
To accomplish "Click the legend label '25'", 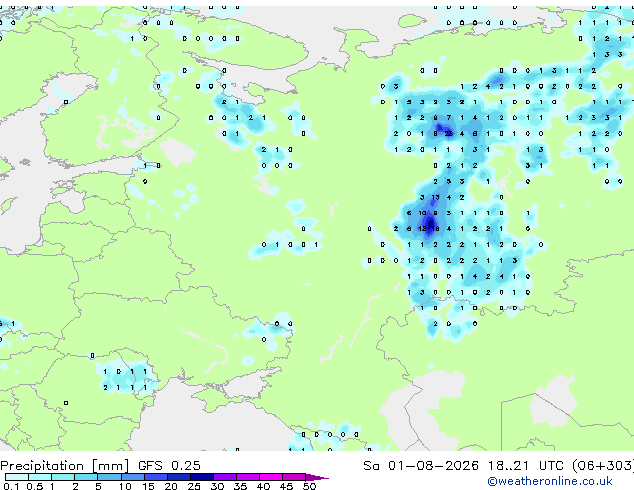I will (x=194, y=486).
